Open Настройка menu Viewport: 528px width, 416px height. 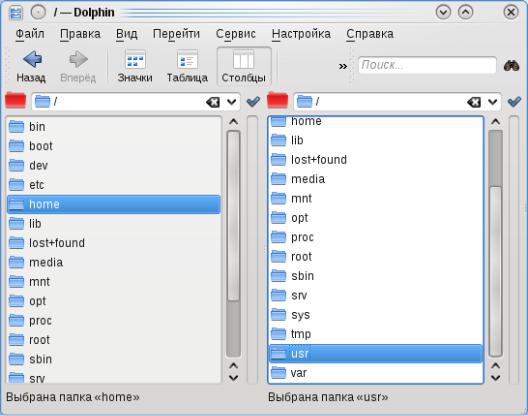(x=301, y=34)
